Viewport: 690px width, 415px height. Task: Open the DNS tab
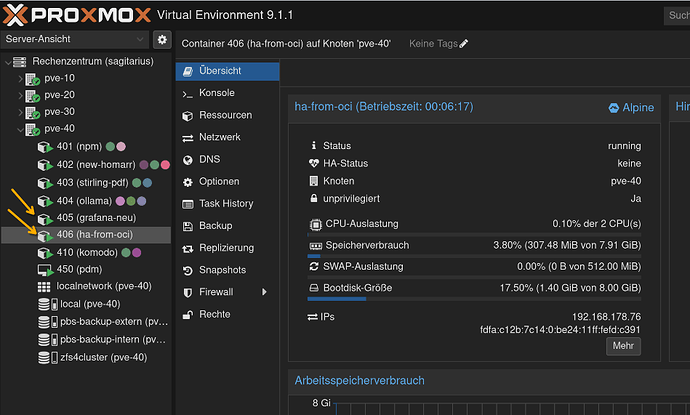227,159
